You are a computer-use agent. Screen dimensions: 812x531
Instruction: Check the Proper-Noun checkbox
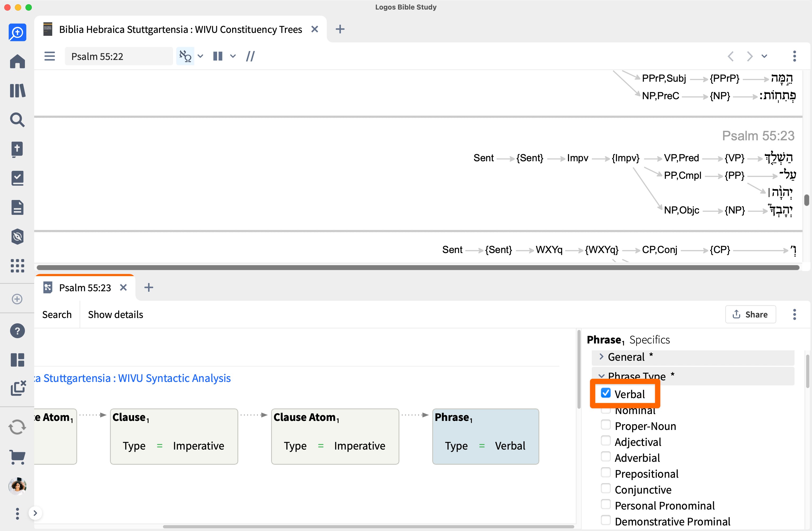[606, 425]
